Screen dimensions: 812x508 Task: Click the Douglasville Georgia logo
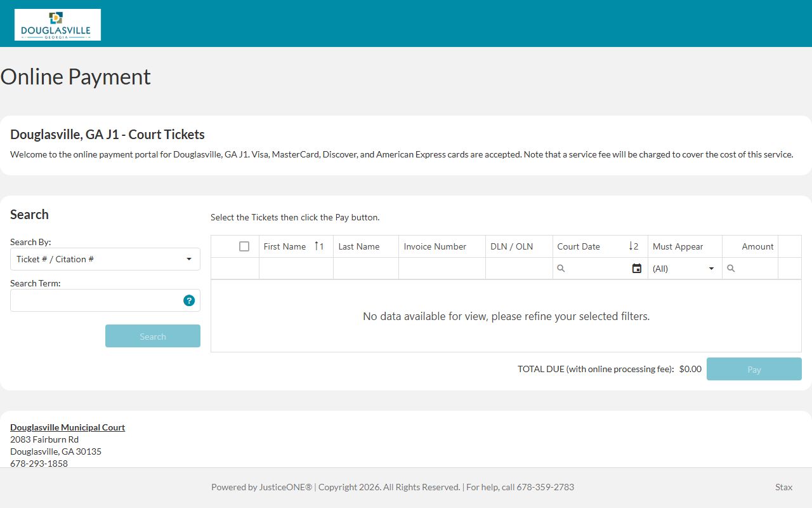tap(58, 25)
